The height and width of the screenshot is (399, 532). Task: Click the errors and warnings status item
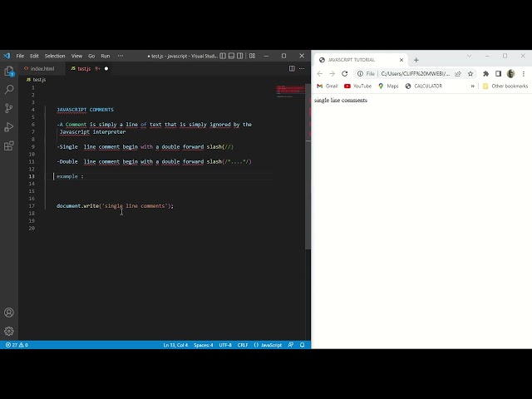click(x=17, y=345)
